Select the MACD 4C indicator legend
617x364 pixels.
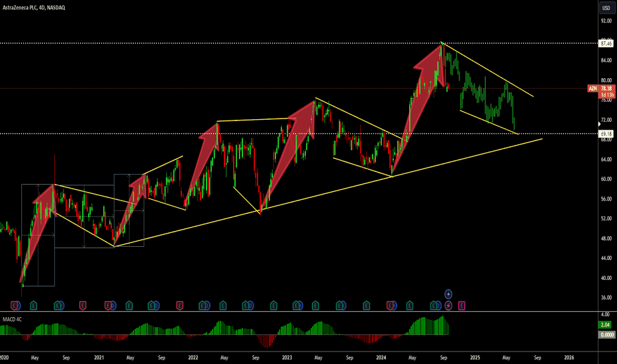click(x=12, y=319)
